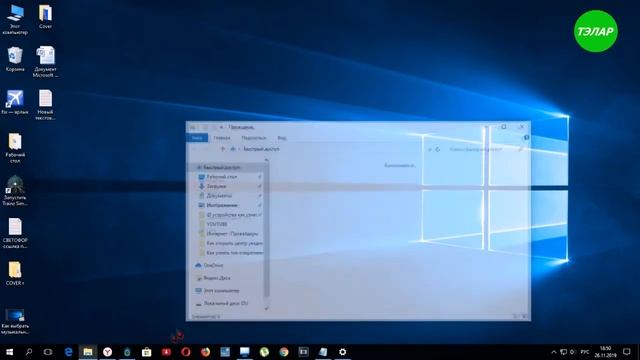
Task: Show hidden system tray icons
Action: [554, 352]
